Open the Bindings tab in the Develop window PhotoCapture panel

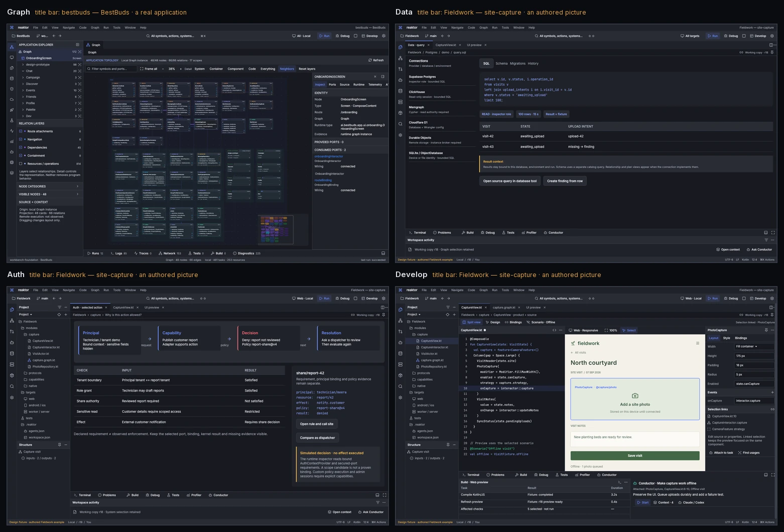pyautogui.click(x=741, y=338)
